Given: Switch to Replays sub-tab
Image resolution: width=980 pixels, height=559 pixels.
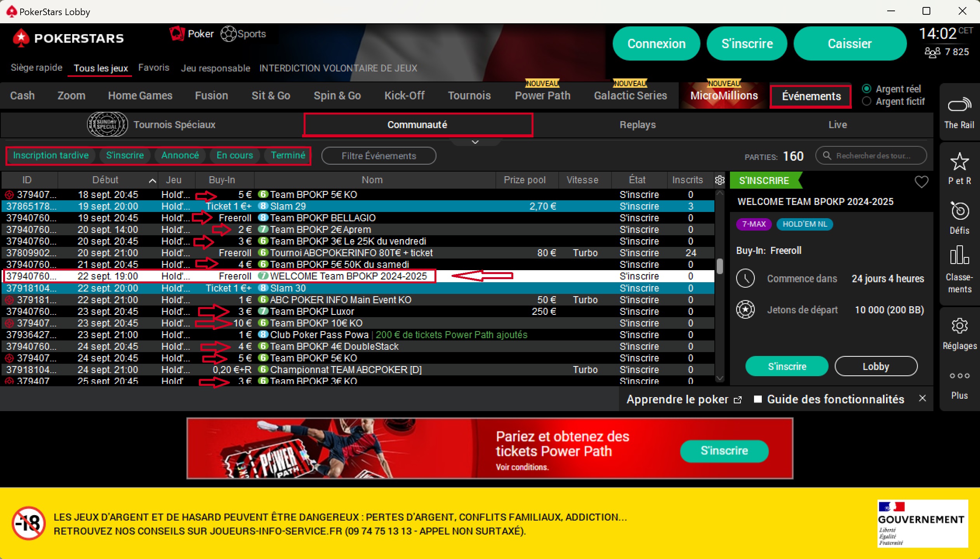Looking at the screenshot, I should point(638,125).
